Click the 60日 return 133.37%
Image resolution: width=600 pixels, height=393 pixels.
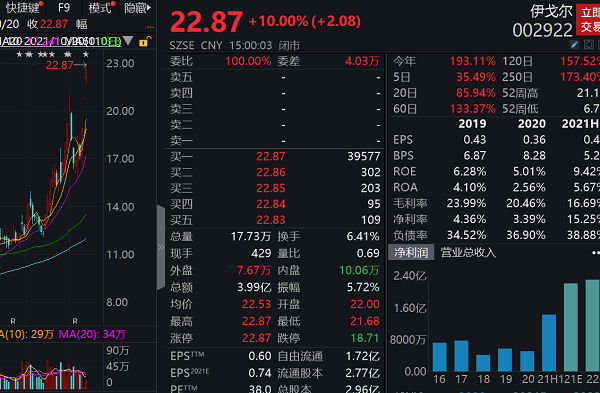click(x=473, y=109)
